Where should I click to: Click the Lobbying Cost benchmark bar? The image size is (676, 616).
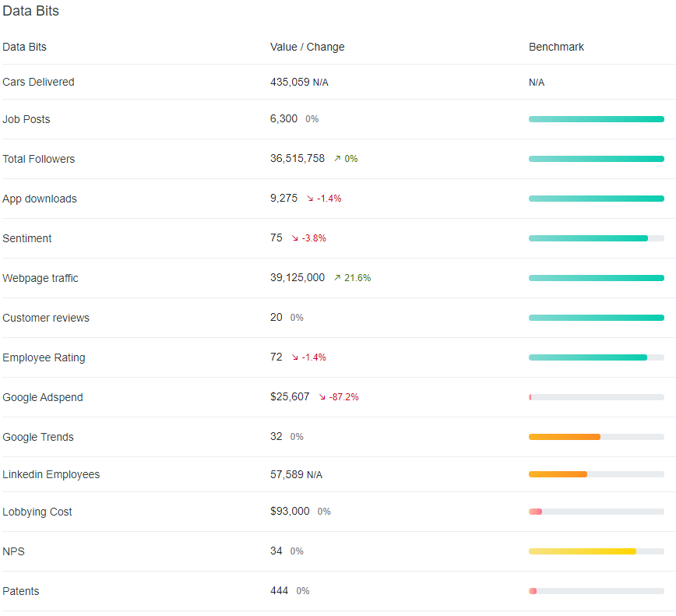597,512
